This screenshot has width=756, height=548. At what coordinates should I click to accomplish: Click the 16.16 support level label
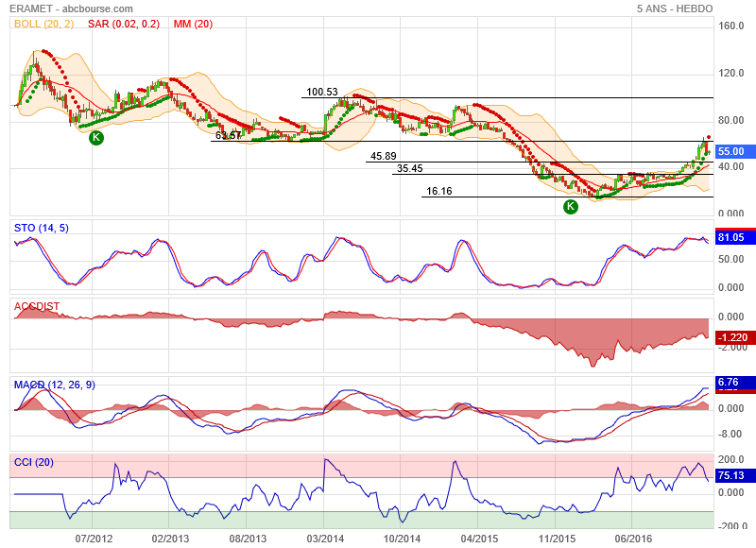(x=438, y=191)
